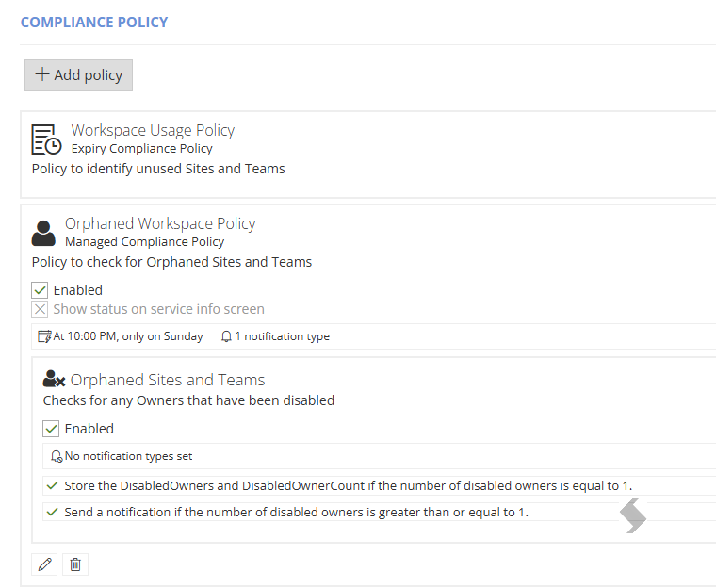Delete the policy using the trash icon
Image resolution: width=716 pixels, height=588 pixels.
pyautogui.click(x=75, y=564)
